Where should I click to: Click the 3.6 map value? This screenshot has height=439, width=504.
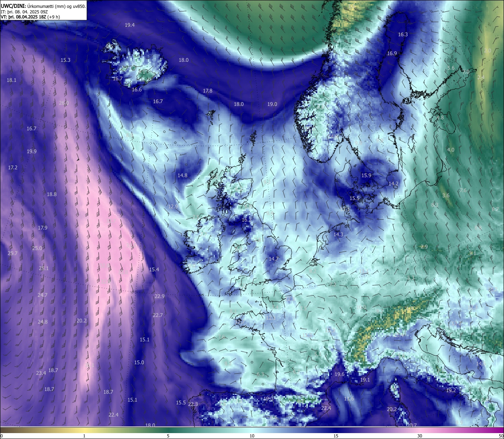(x=446, y=195)
